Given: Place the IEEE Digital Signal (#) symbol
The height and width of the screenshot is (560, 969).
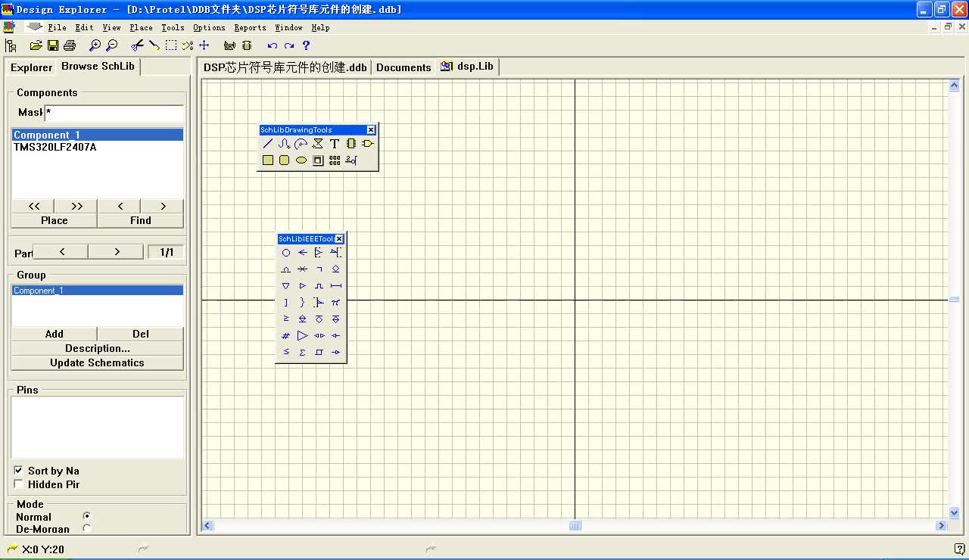Looking at the screenshot, I should click(286, 335).
